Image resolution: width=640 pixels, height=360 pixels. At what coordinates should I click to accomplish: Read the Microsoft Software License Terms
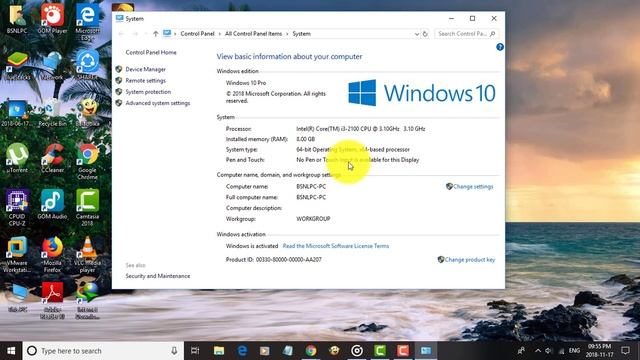[x=336, y=246]
